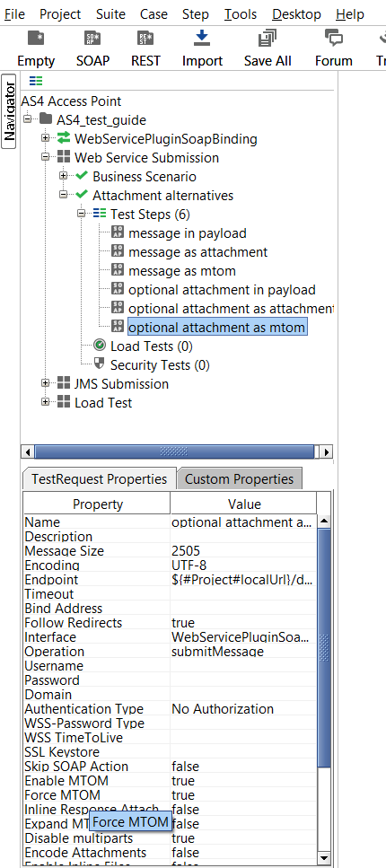Switch to the Custom Properties tab
This screenshot has height=868, width=386.
tap(240, 478)
